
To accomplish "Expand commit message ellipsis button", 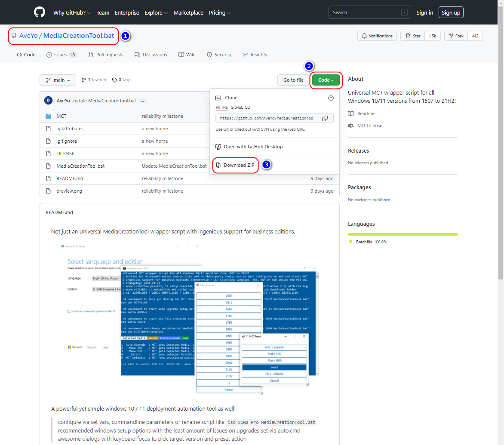I will (x=142, y=101).
